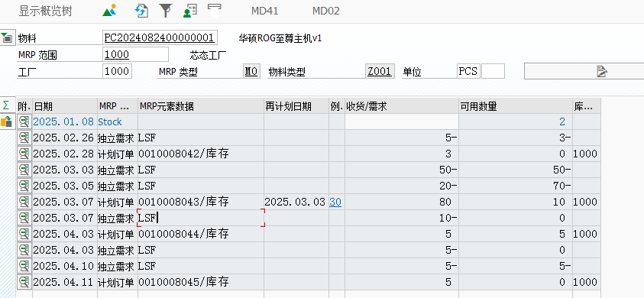Open the filter funnel icon
This screenshot has width=644, height=298.
[166, 10]
